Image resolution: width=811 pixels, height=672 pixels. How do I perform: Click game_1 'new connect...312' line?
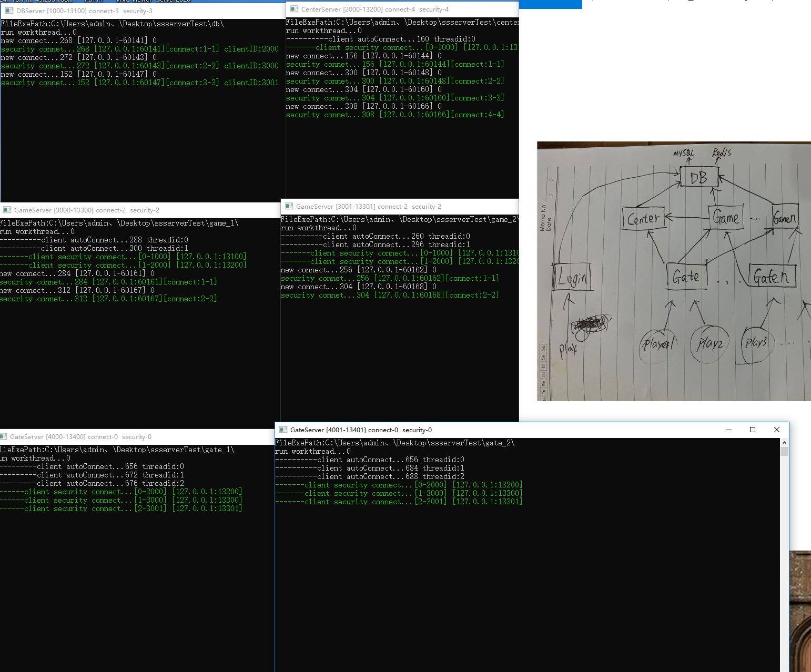77,290
